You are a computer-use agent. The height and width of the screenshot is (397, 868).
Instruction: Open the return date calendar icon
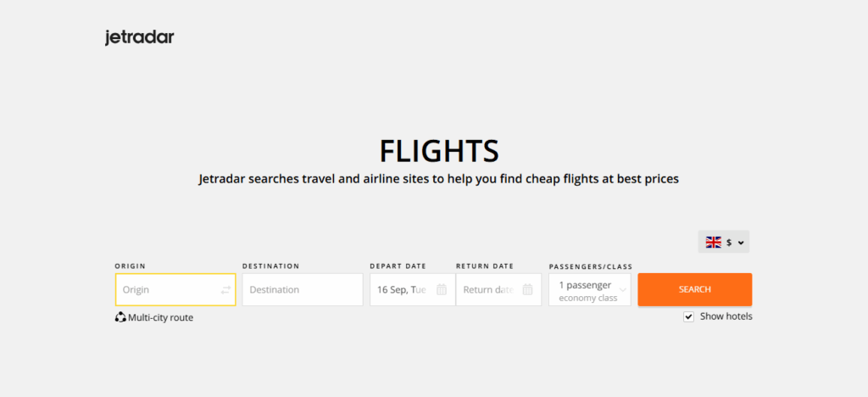coord(527,289)
